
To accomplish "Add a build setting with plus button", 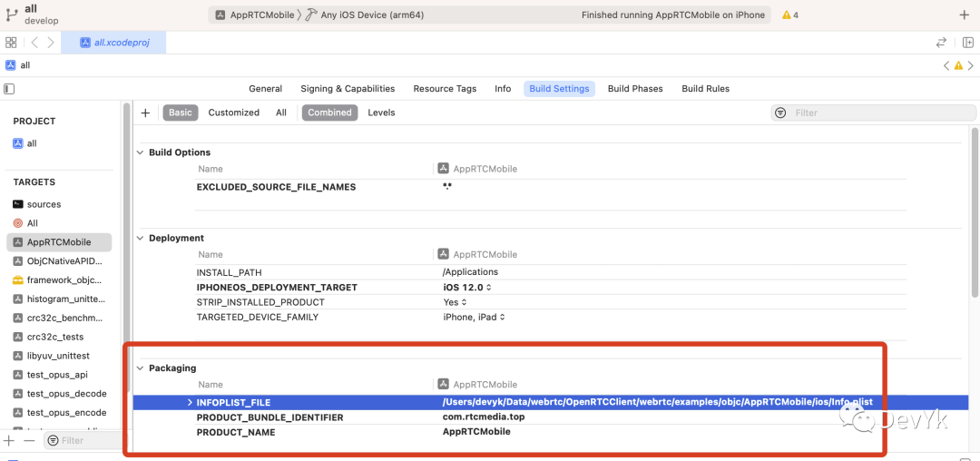I will click(145, 113).
